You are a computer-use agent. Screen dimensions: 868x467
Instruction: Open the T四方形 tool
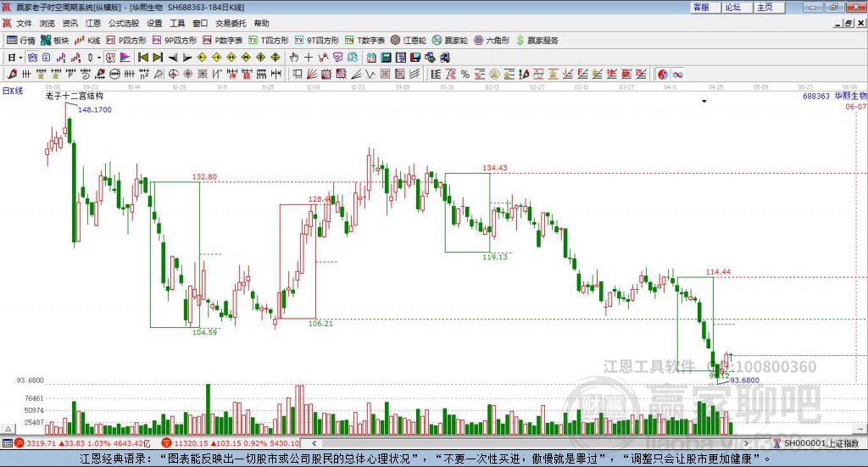(269, 41)
